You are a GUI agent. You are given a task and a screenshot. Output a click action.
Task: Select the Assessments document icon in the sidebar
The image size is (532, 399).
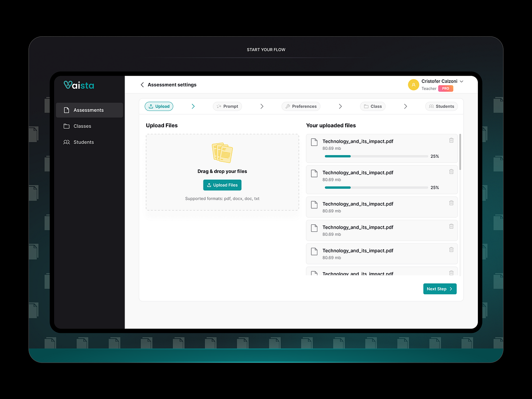(x=66, y=110)
